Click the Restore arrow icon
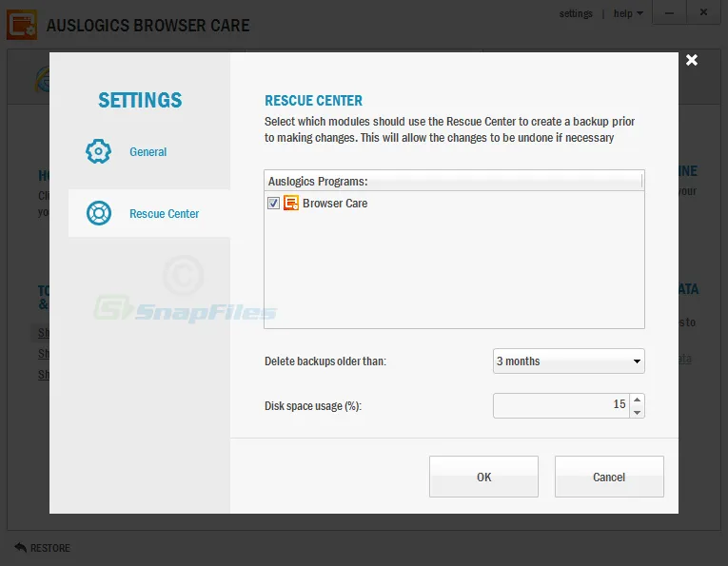The image size is (728, 566). 20,547
